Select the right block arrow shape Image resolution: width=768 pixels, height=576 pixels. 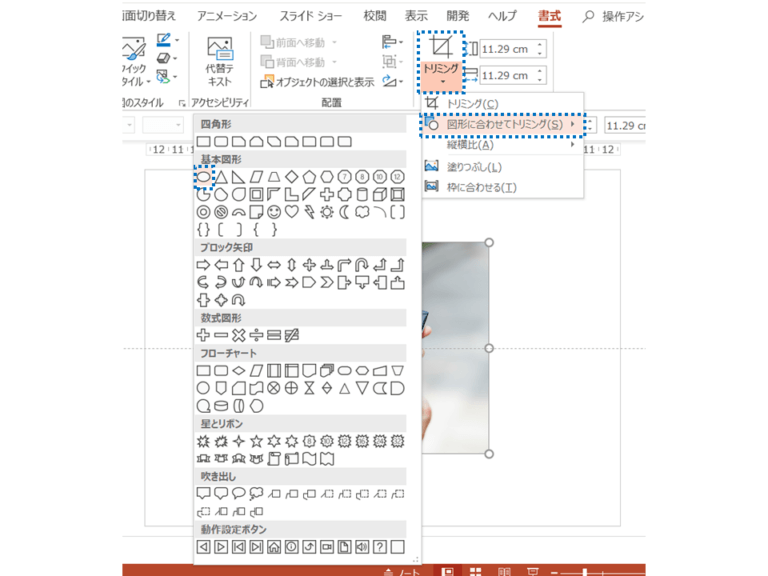pyautogui.click(x=203, y=265)
